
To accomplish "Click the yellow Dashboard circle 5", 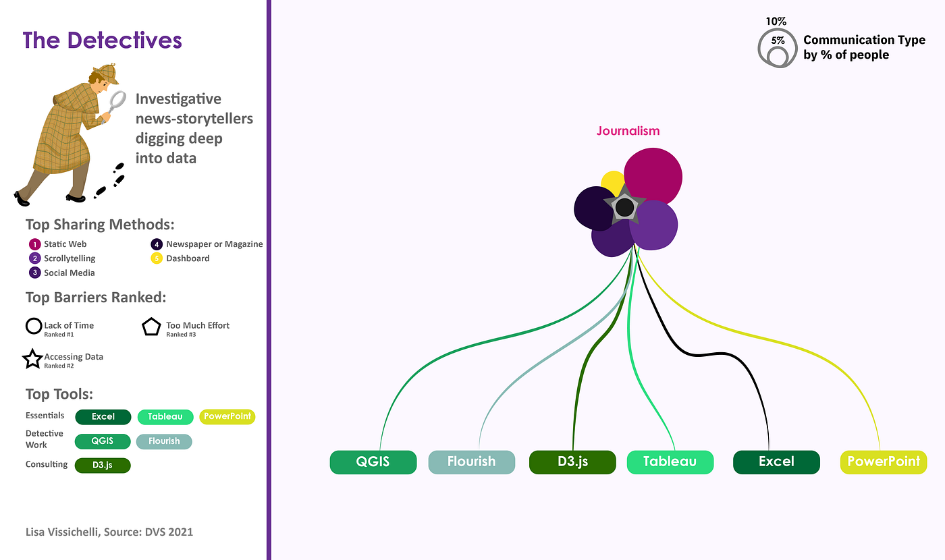I will tap(157, 258).
